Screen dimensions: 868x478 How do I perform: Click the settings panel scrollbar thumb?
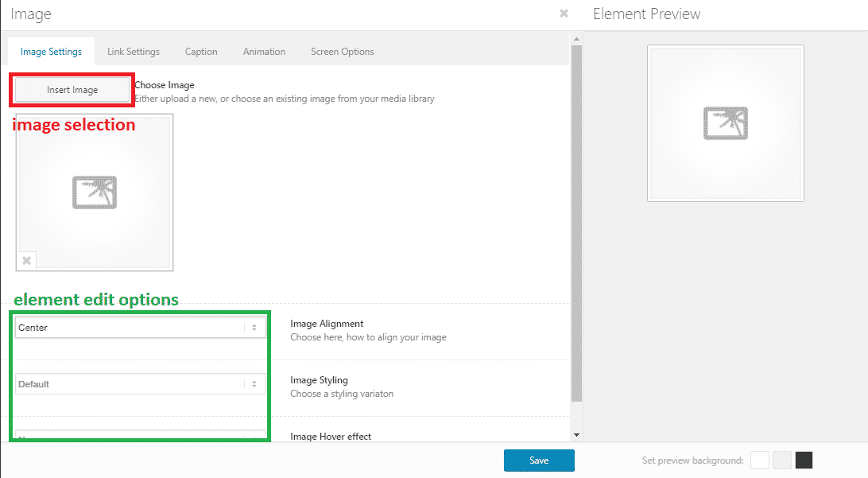click(x=576, y=223)
